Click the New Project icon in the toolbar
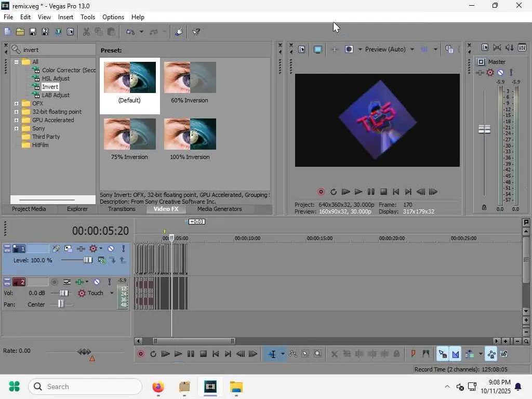 [x=7, y=32]
